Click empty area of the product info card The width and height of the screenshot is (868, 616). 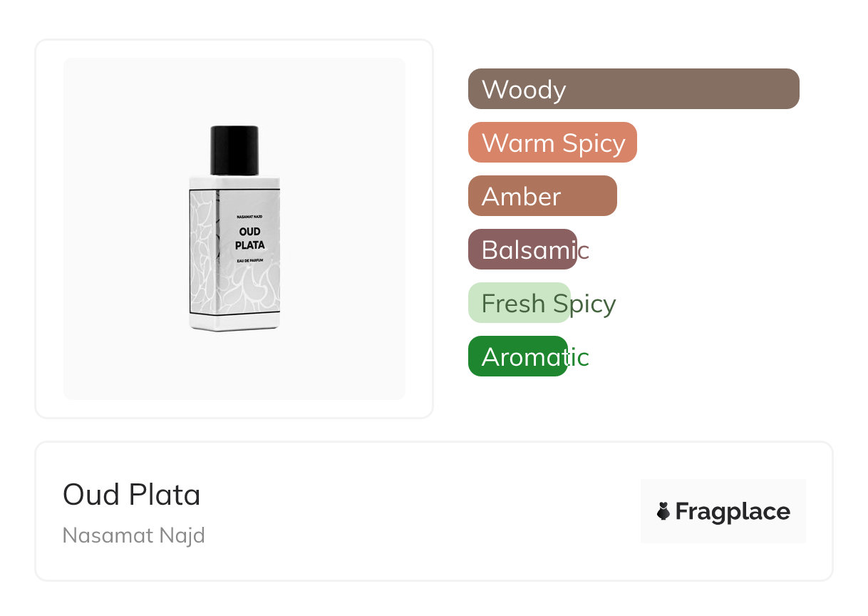tap(428, 513)
